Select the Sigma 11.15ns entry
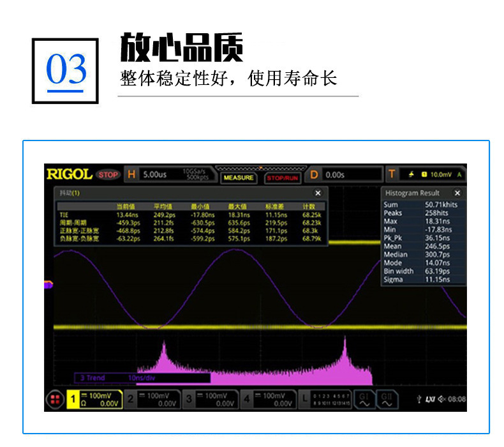This screenshot has height=447, width=504. click(424, 280)
